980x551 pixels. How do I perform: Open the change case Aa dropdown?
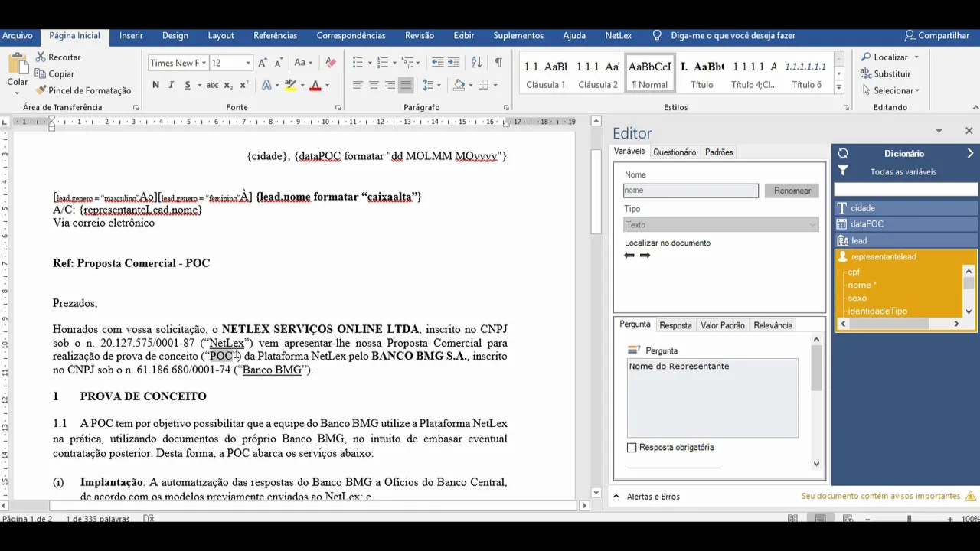tap(303, 63)
